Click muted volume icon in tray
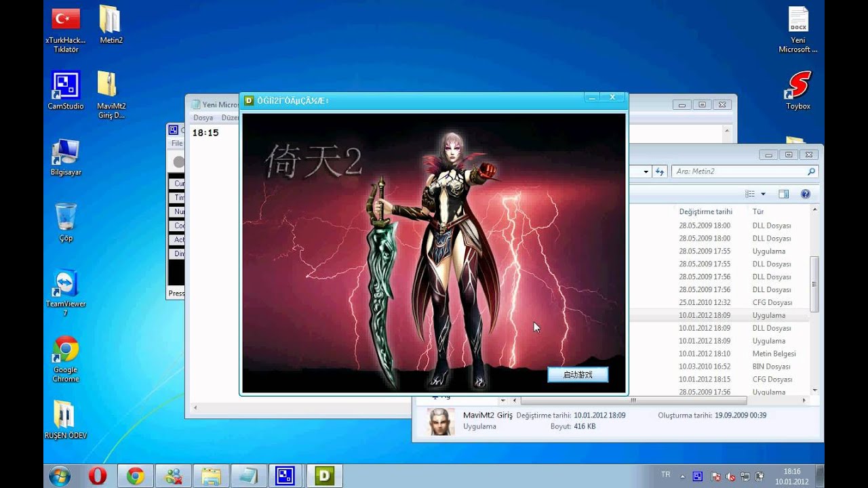The image size is (868, 488). 730,476
